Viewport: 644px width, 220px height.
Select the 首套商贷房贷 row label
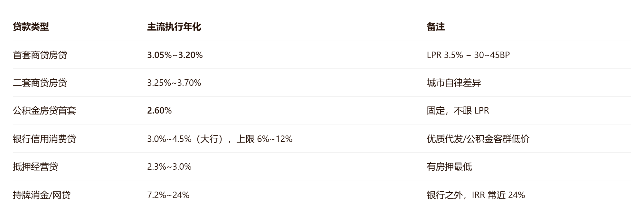click(x=40, y=55)
